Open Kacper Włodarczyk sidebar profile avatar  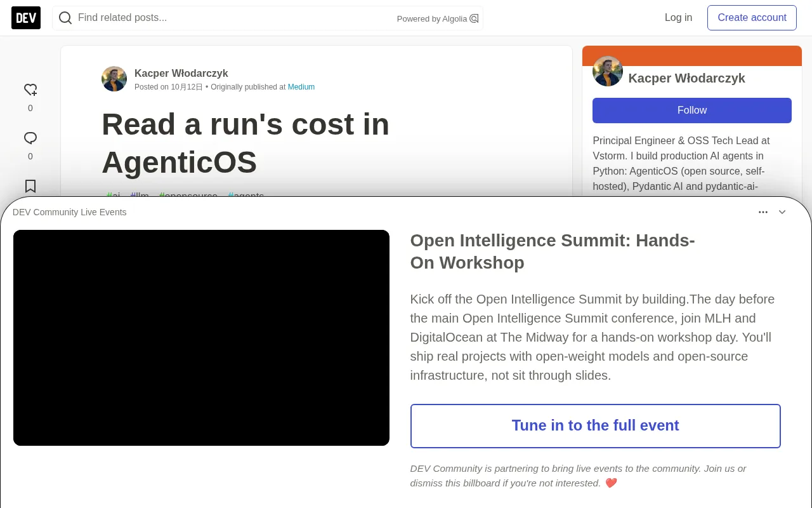[x=608, y=71]
